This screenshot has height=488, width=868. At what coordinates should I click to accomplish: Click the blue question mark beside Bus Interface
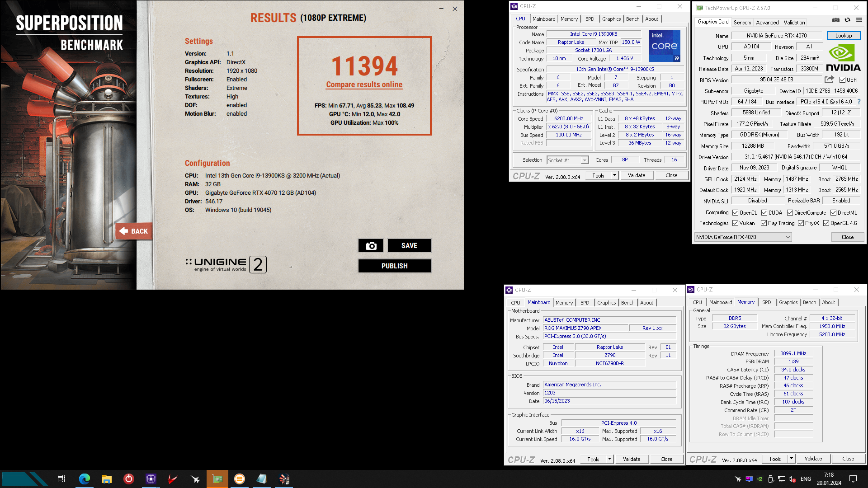point(859,102)
